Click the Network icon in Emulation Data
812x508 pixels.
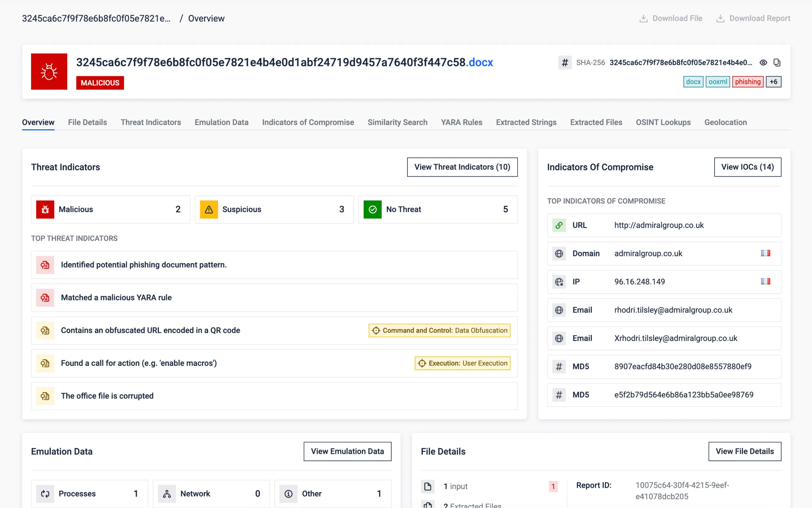click(x=167, y=494)
